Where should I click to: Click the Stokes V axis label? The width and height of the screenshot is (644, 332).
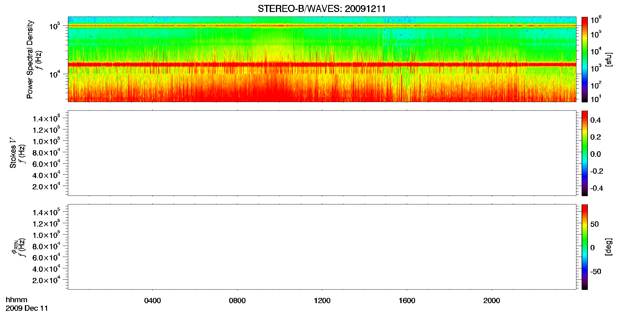(13, 153)
